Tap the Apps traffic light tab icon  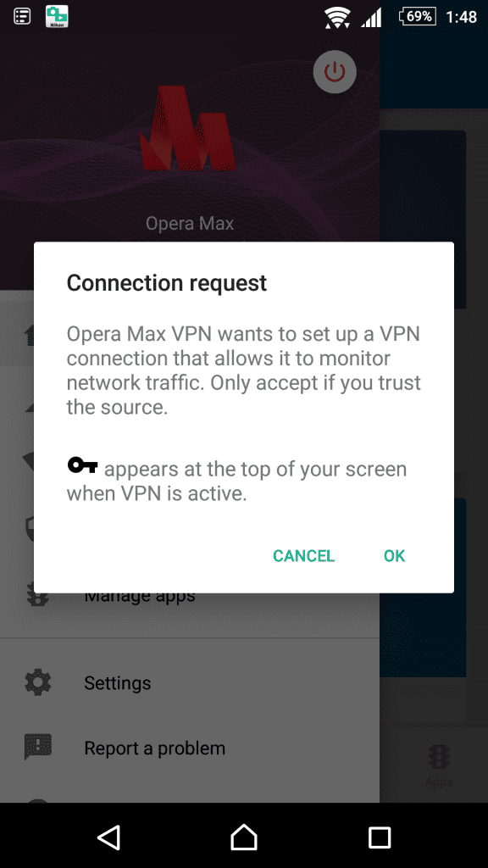tap(440, 757)
